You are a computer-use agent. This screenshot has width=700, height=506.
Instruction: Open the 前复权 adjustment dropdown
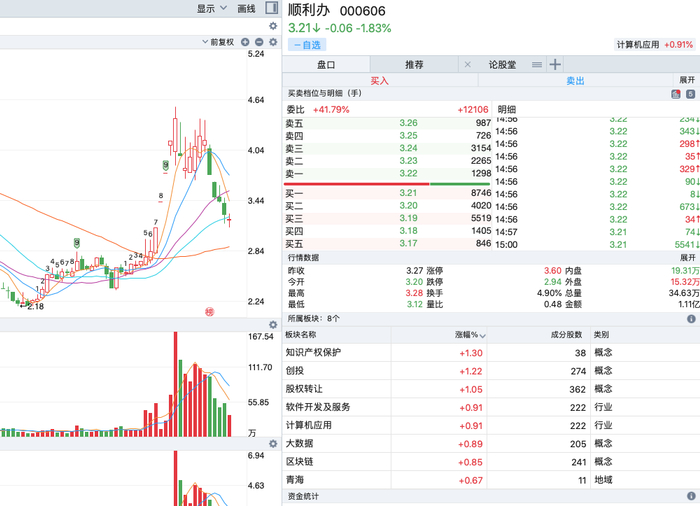click(x=218, y=42)
